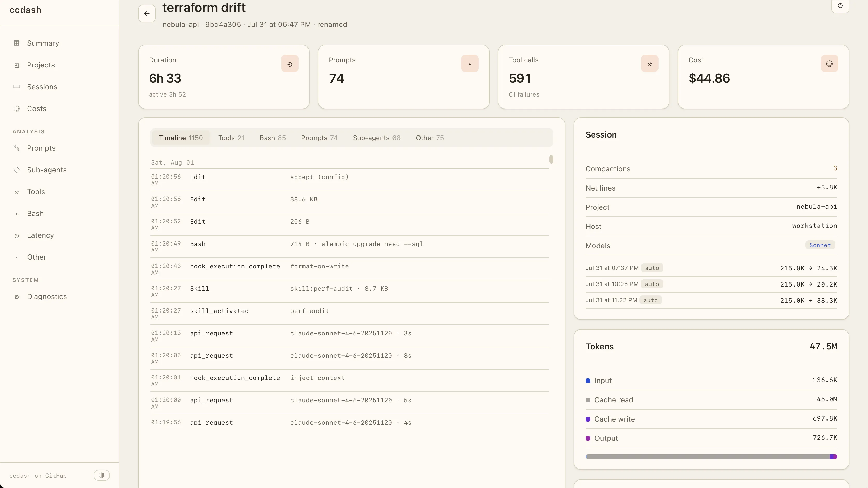
Task: Click the gray Cache read color dot
Action: click(x=588, y=400)
